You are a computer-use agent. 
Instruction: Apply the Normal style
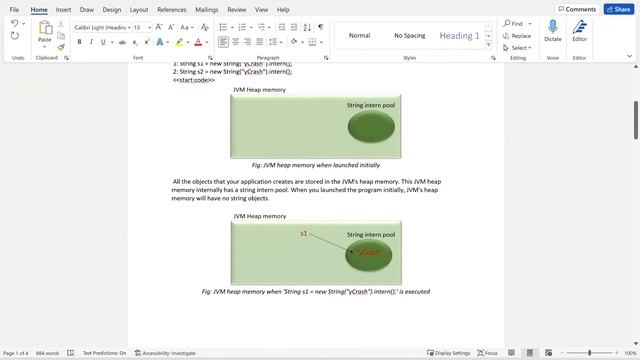pyautogui.click(x=359, y=36)
